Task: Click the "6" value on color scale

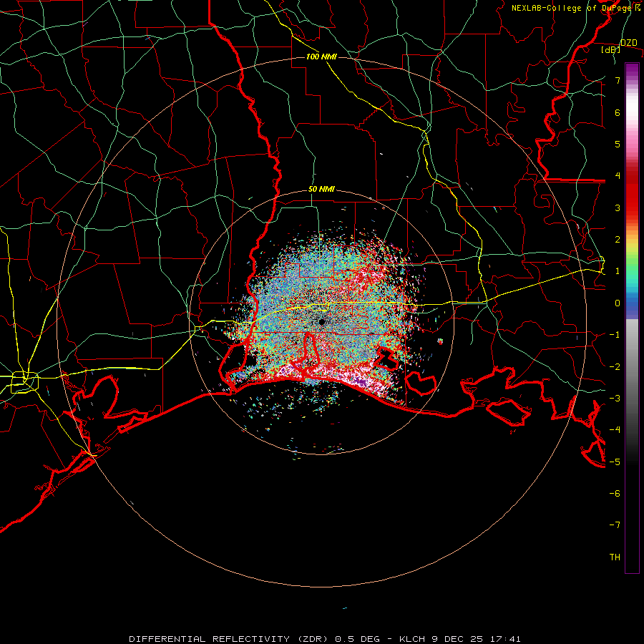Action: pyautogui.click(x=618, y=112)
